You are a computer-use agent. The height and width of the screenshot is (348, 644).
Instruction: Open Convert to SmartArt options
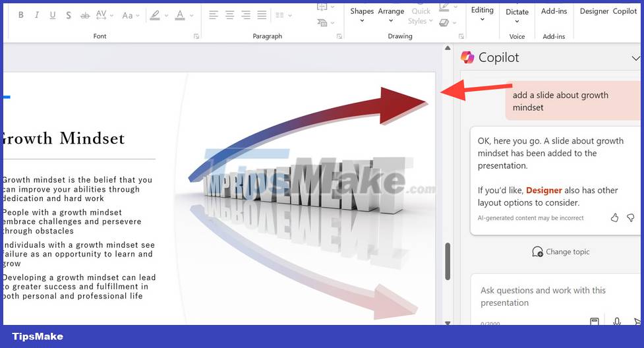(326, 22)
